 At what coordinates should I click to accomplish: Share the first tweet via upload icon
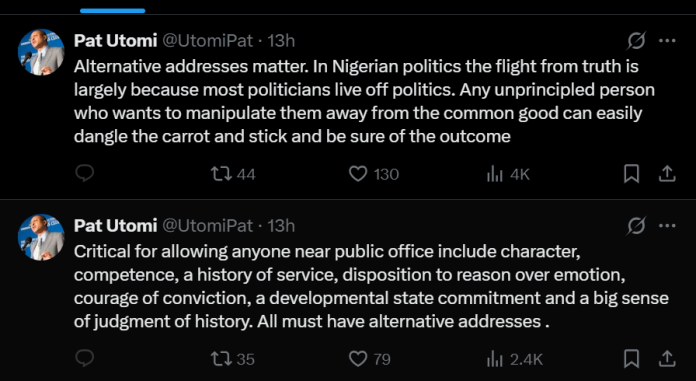tap(667, 174)
